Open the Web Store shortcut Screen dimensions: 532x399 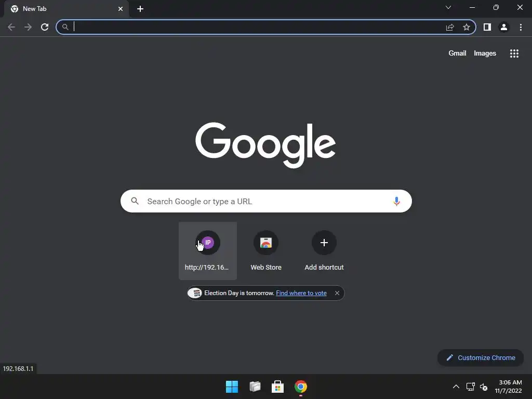[266, 251]
